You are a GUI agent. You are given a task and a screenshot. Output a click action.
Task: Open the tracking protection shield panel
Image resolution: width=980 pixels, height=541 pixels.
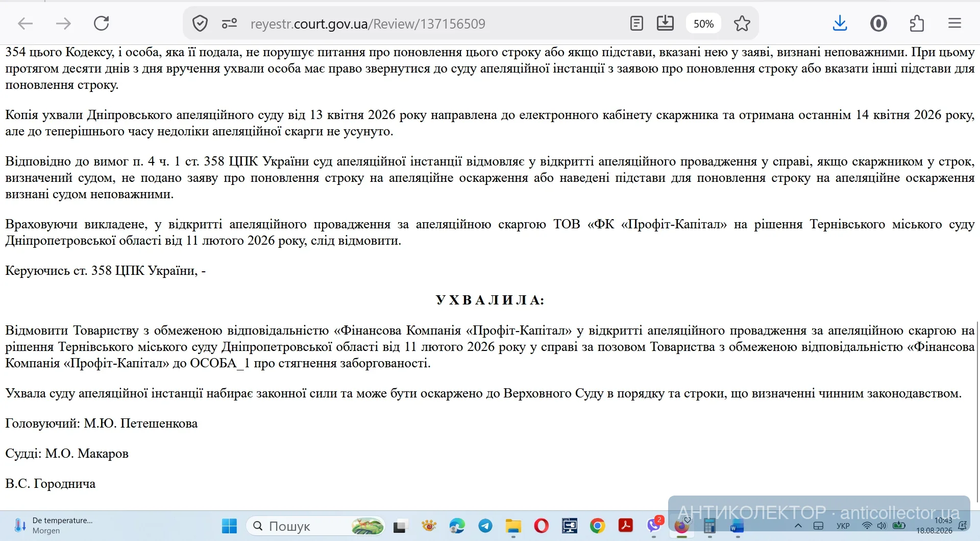200,23
